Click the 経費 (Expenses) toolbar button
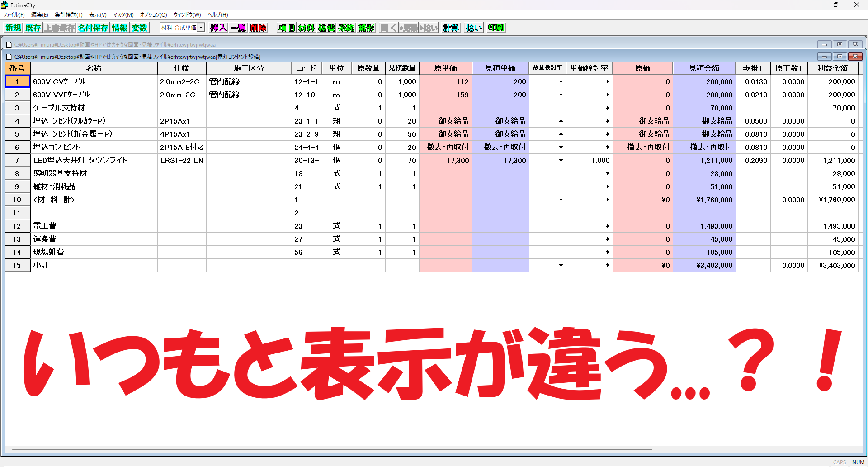 tap(326, 28)
